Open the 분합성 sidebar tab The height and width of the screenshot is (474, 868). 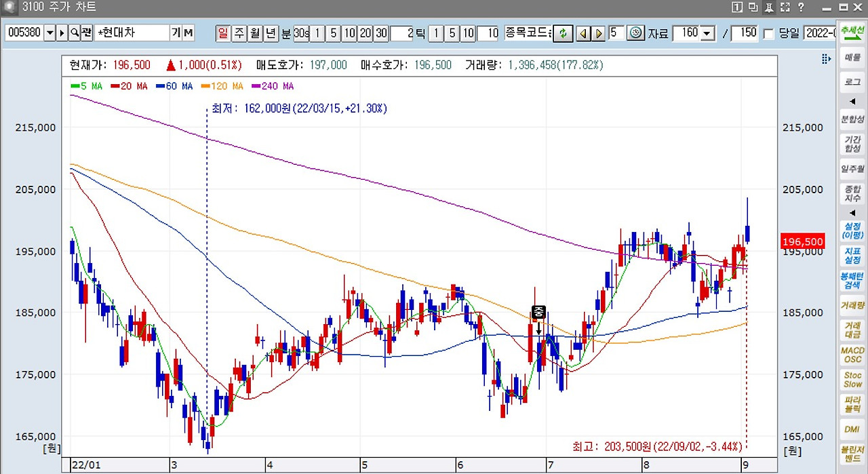[852, 119]
